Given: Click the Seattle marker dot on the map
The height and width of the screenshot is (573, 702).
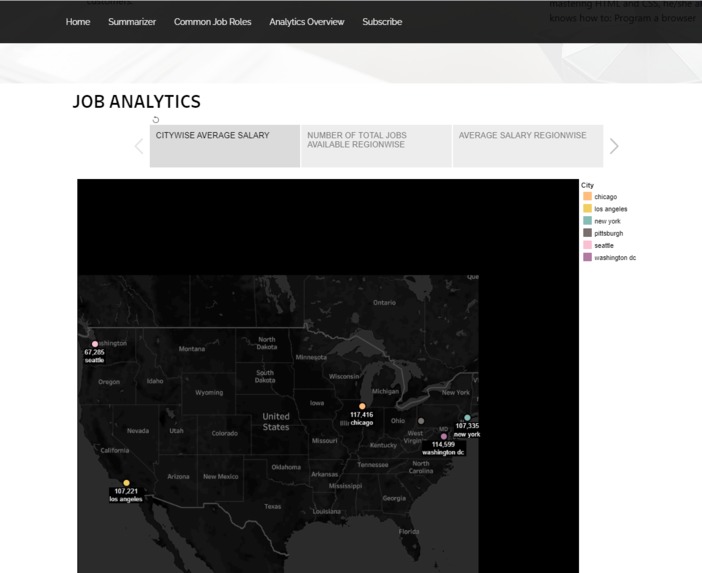Looking at the screenshot, I should coord(95,344).
